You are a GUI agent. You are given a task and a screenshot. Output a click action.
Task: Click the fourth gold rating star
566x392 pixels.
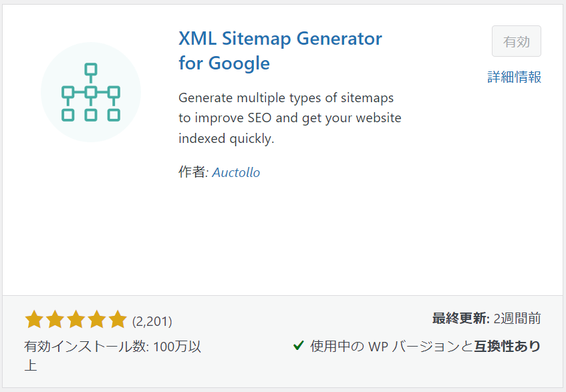click(x=97, y=319)
